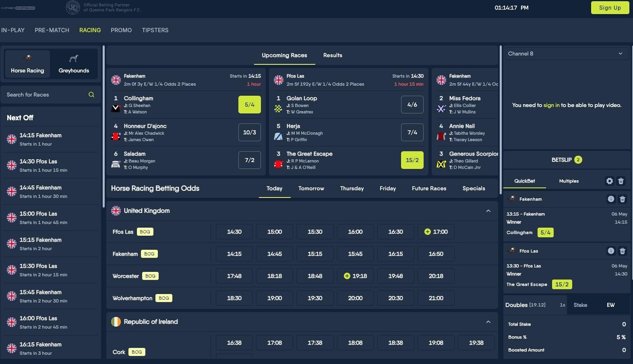Click Saladam jockey silks icon

coord(116,164)
